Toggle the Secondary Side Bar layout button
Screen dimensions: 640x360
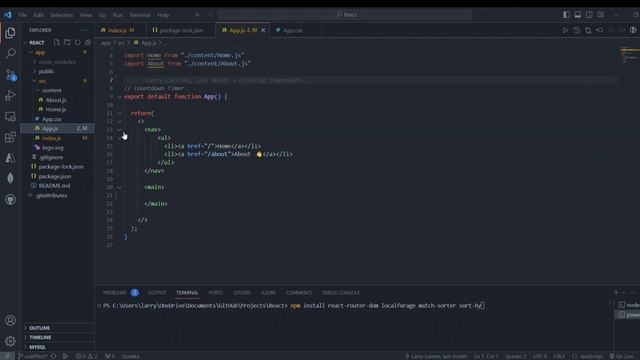coord(589,15)
